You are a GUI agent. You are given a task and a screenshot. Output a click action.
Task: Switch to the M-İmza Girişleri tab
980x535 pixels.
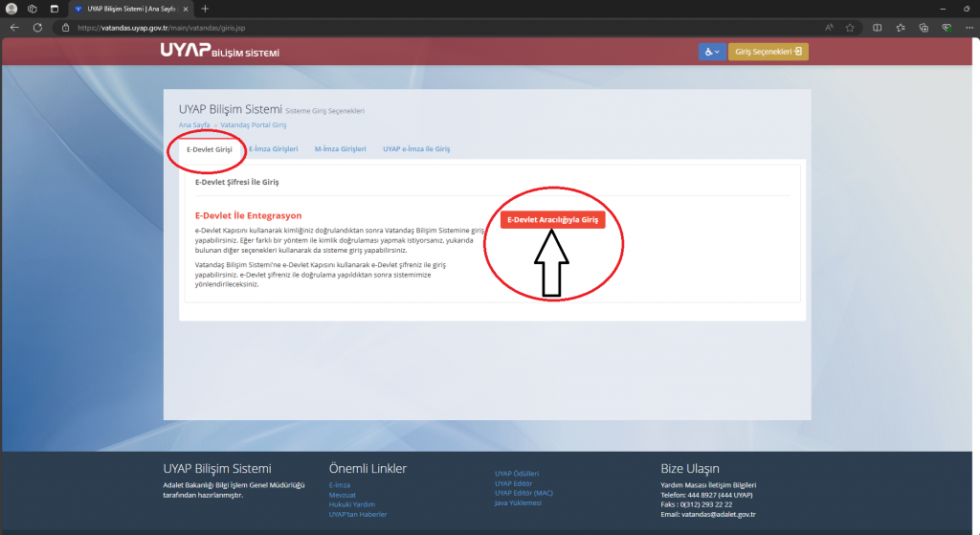point(340,148)
